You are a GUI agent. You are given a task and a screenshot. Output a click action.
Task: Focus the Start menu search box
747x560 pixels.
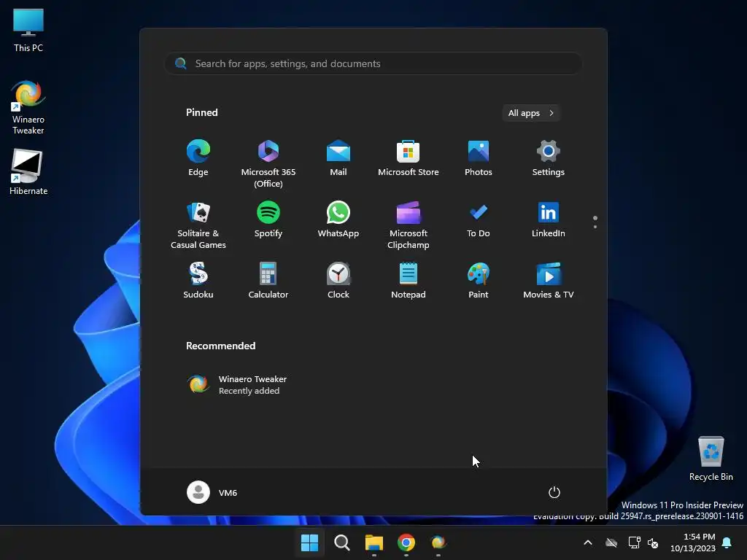click(x=373, y=64)
